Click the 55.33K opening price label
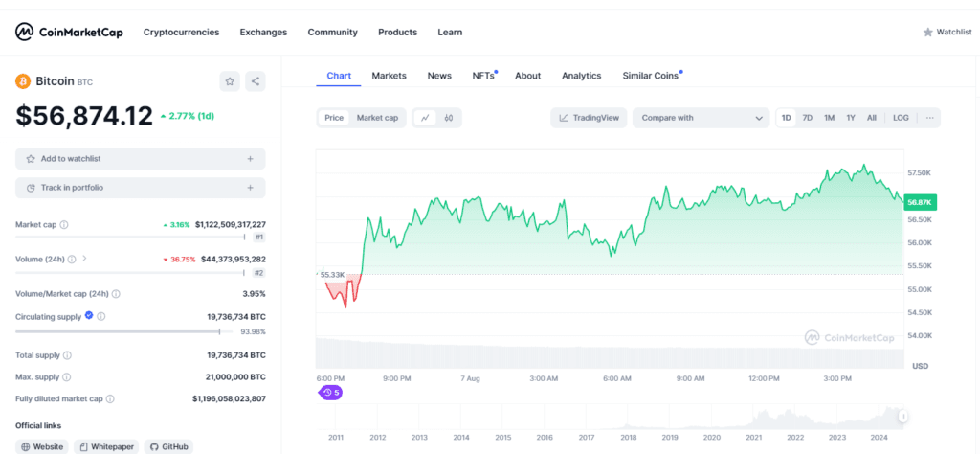This screenshot has width=980, height=454. coord(331,275)
